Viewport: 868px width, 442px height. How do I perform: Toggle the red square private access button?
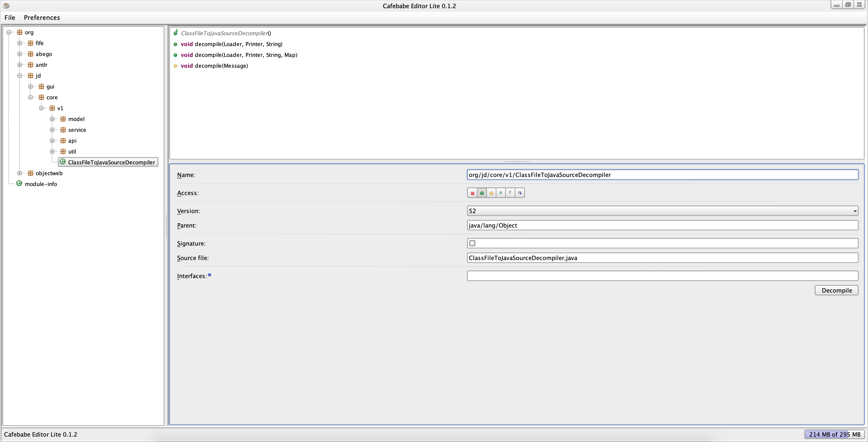click(472, 193)
